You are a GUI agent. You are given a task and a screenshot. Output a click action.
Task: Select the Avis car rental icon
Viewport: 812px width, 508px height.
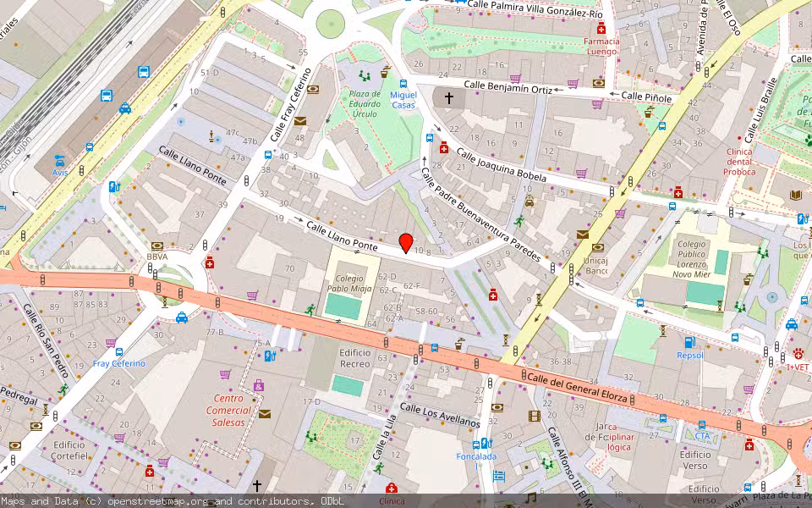pyautogui.click(x=60, y=161)
